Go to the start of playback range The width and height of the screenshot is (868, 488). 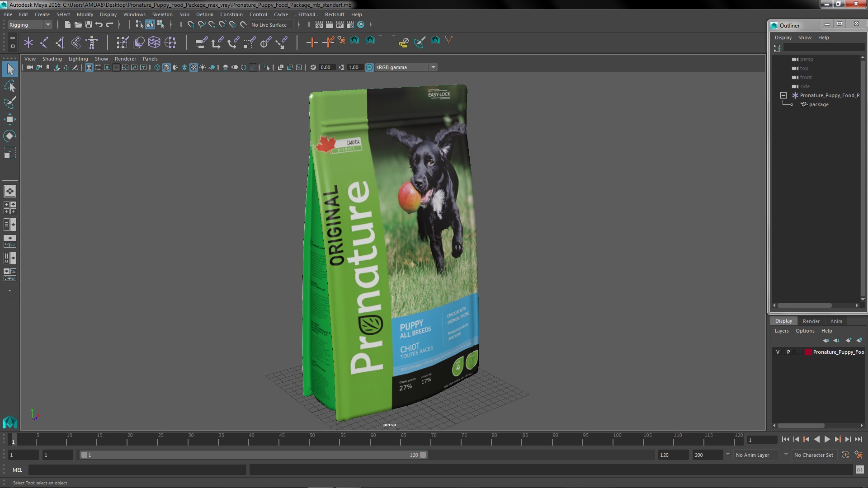click(x=785, y=439)
